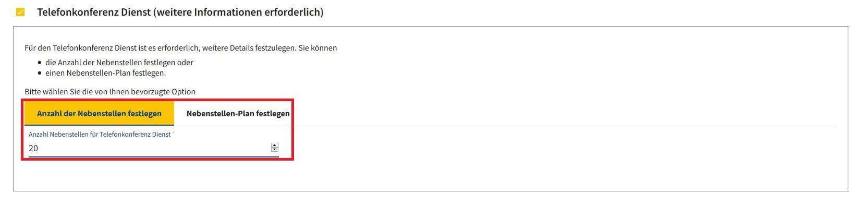Click the Telefonkonferenz Dienst heading label

point(180,12)
